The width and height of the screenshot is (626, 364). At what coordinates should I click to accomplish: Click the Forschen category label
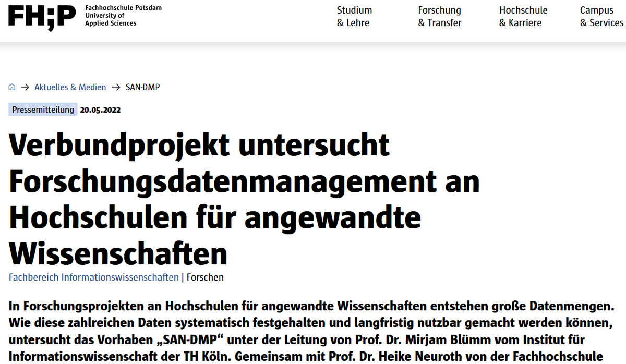point(205,277)
